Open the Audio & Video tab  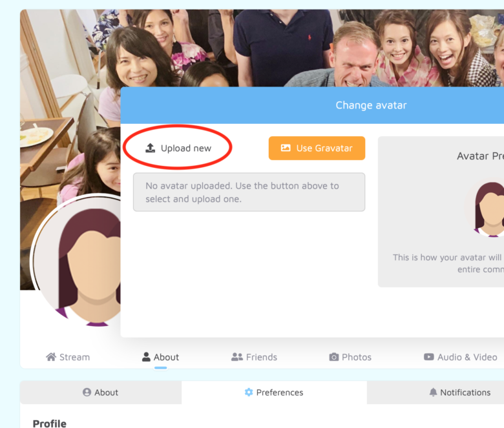tap(460, 357)
